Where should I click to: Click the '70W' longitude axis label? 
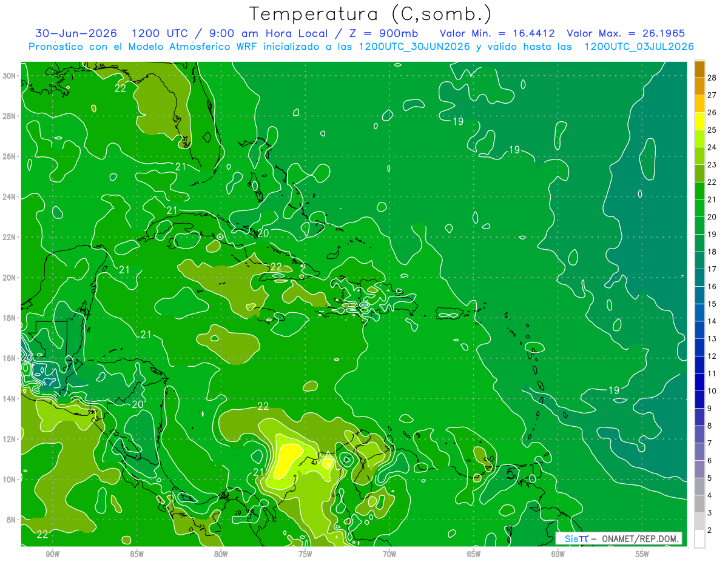389,554
